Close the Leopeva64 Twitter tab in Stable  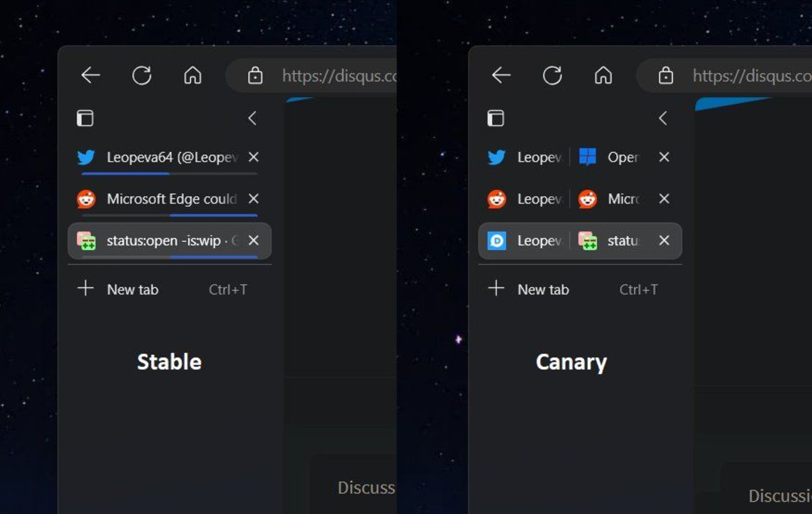tap(253, 157)
